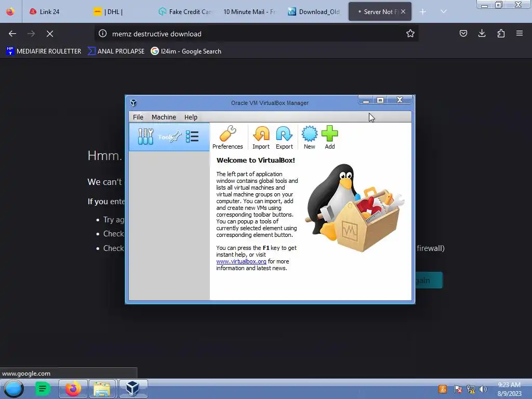The image size is (532, 399).
Task: Click the address bar with memz text
Action: (256, 34)
